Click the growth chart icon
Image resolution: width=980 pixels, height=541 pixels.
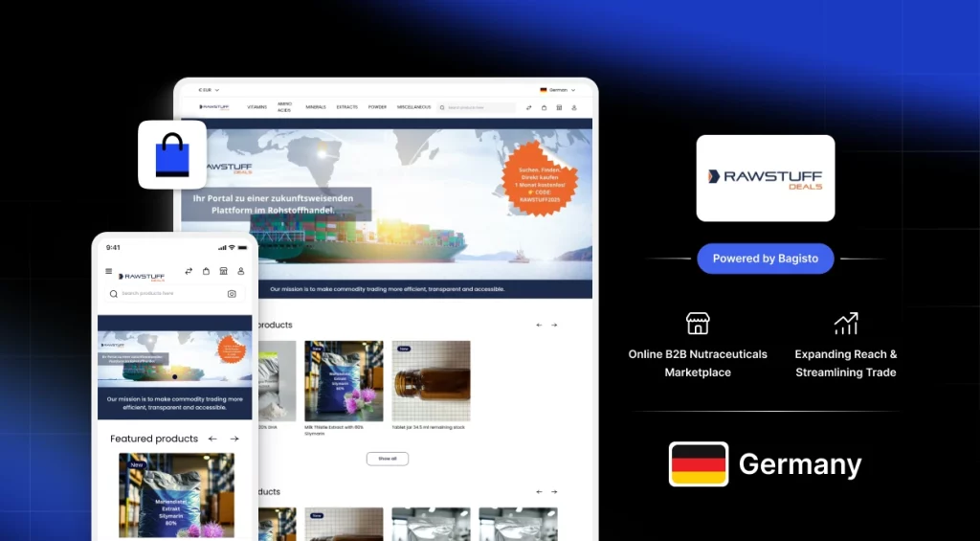pos(846,324)
